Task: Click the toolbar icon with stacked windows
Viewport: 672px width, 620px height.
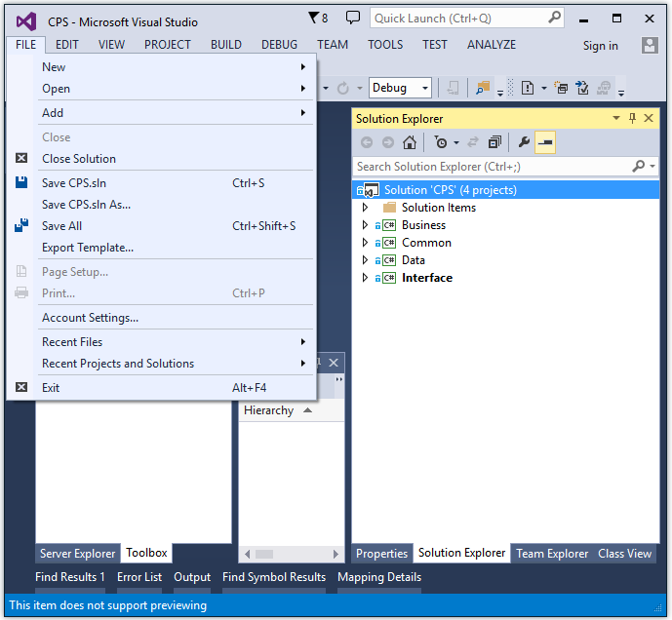Action: pyautogui.click(x=561, y=88)
